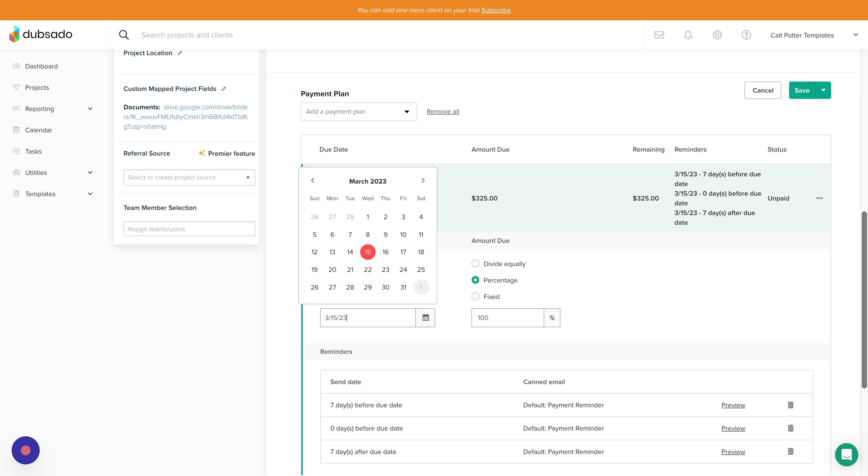Select the Fixed amount option
Screen dimensions: 868x476
coord(475,297)
